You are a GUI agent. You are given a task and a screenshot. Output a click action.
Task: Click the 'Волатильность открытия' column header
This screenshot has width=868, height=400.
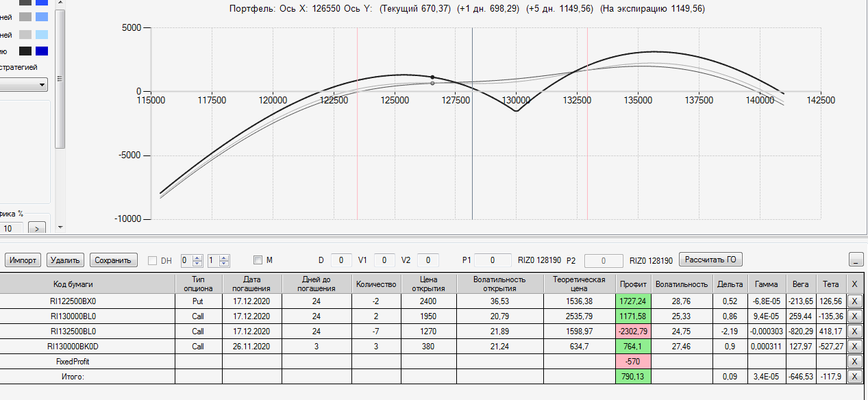(499, 284)
